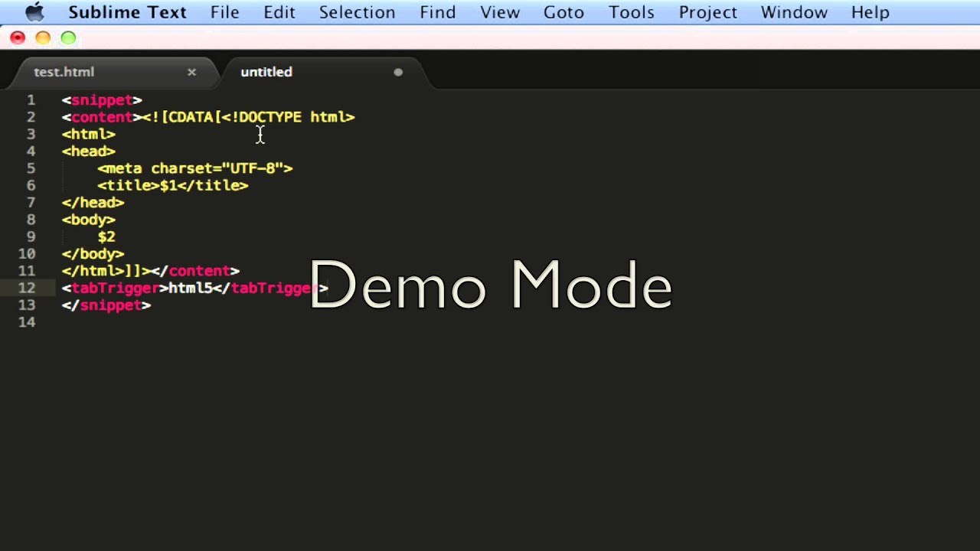Click the opening html tag on line 3

(89, 134)
